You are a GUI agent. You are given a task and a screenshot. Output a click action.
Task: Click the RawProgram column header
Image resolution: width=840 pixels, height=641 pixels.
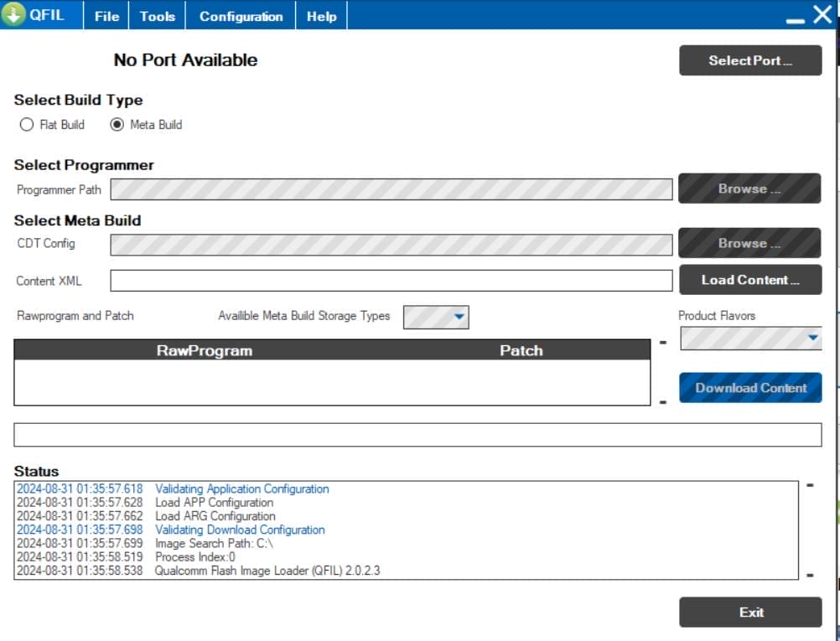coord(205,350)
